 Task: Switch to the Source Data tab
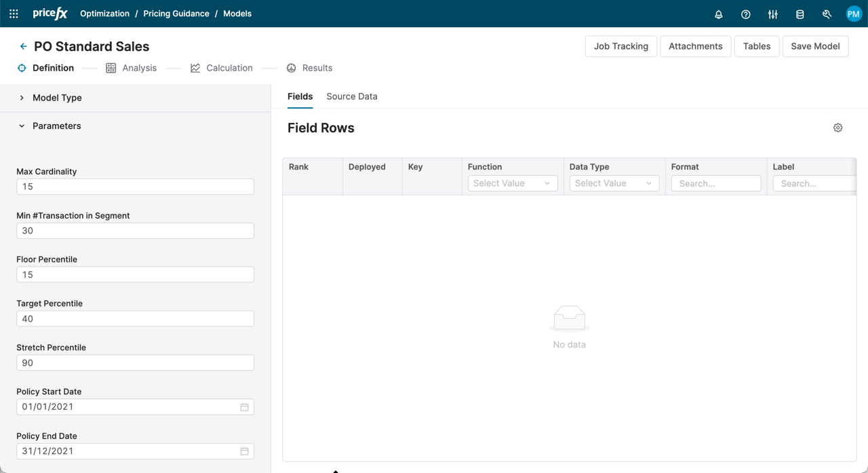click(x=351, y=96)
